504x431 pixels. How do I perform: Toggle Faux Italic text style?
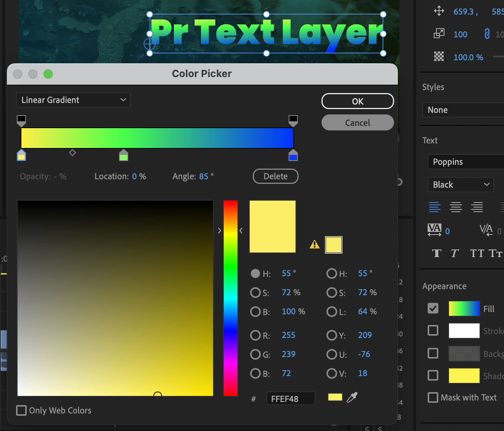(454, 253)
